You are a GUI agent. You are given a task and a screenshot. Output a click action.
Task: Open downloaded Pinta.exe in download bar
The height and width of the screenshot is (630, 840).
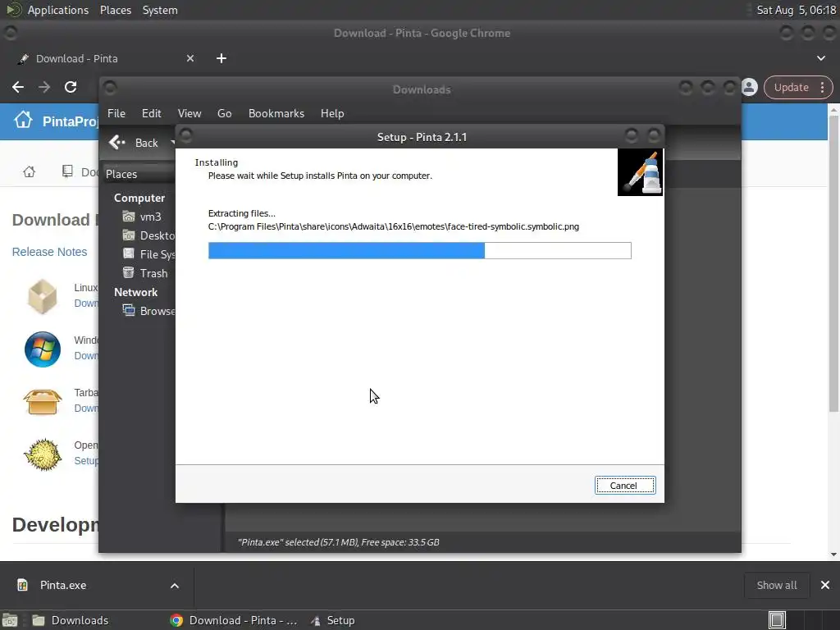63,586
